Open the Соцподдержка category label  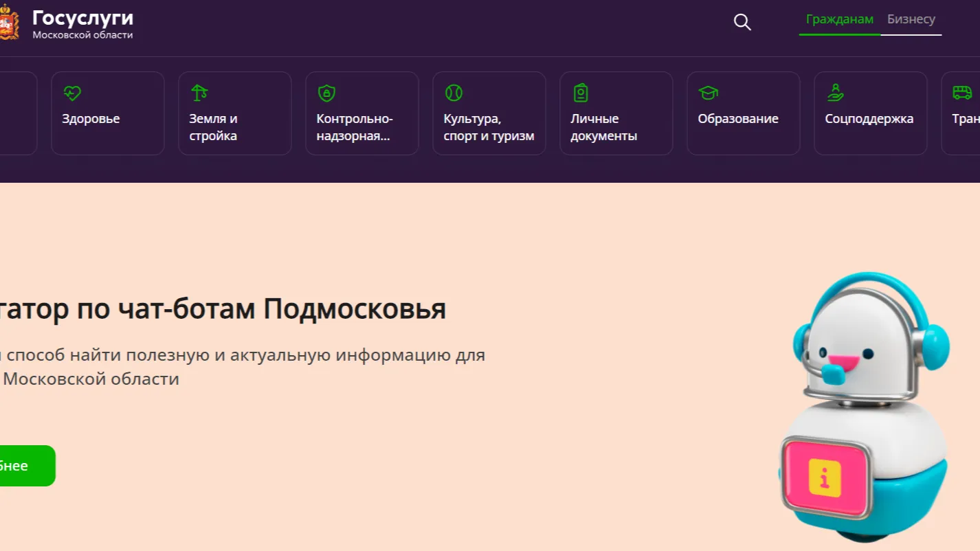click(x=869, y=119)
